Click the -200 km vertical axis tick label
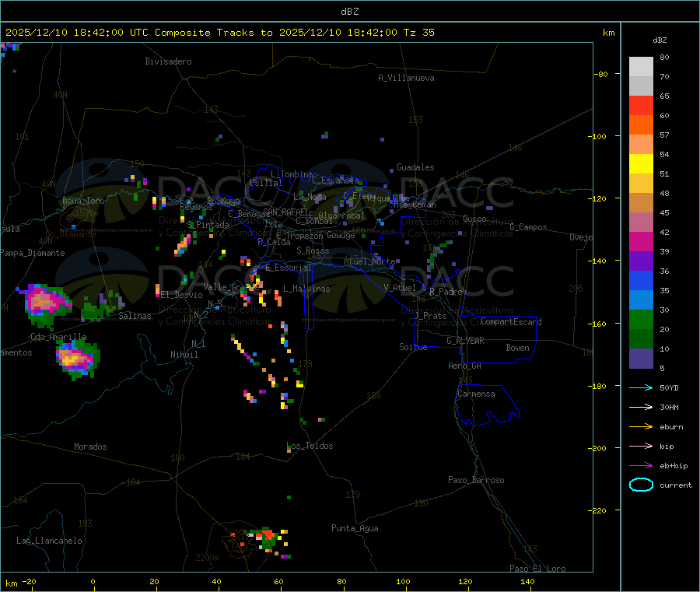 [599, 448]
